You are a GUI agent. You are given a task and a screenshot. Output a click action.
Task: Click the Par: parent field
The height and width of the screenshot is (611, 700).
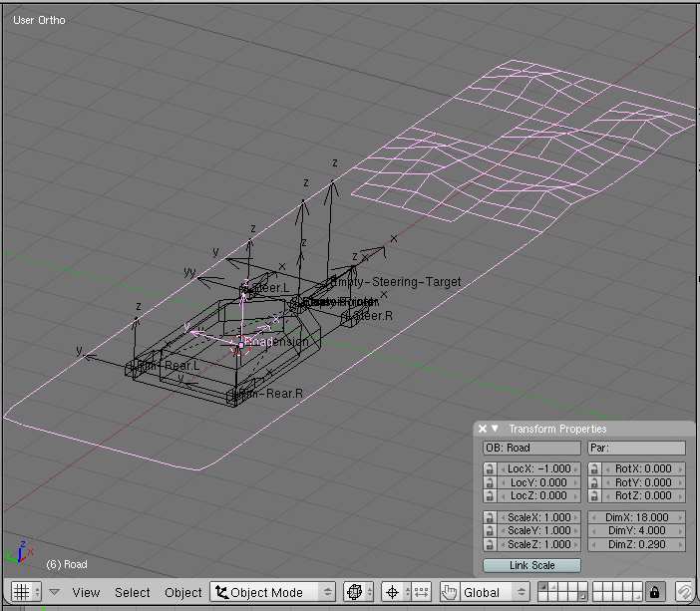click(636, 448)
